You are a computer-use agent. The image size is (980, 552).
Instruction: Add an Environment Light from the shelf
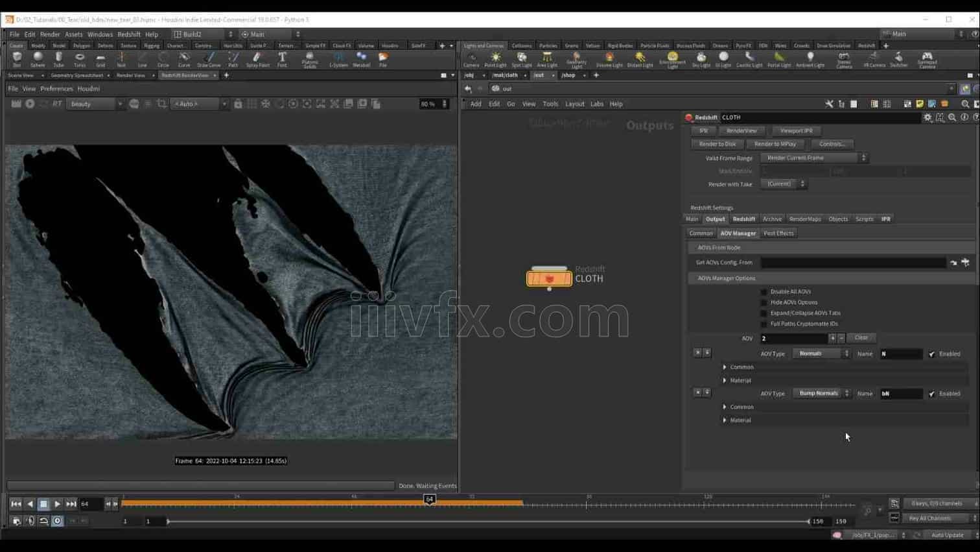point(672,60)
